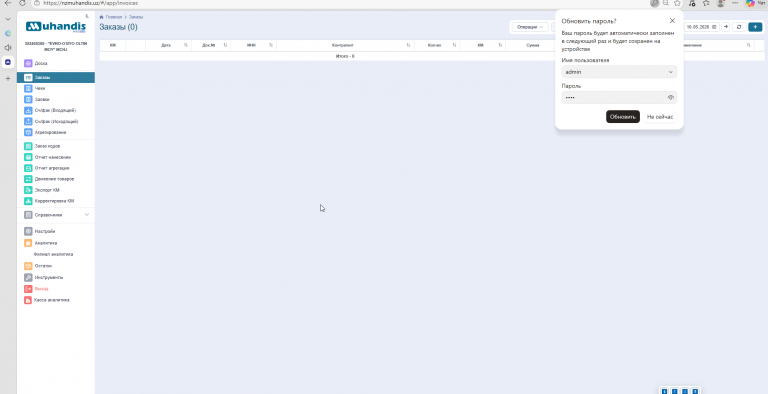Sort the table by Кол-во column
Viewport: 768px width, 394px height.
(454, 45)
